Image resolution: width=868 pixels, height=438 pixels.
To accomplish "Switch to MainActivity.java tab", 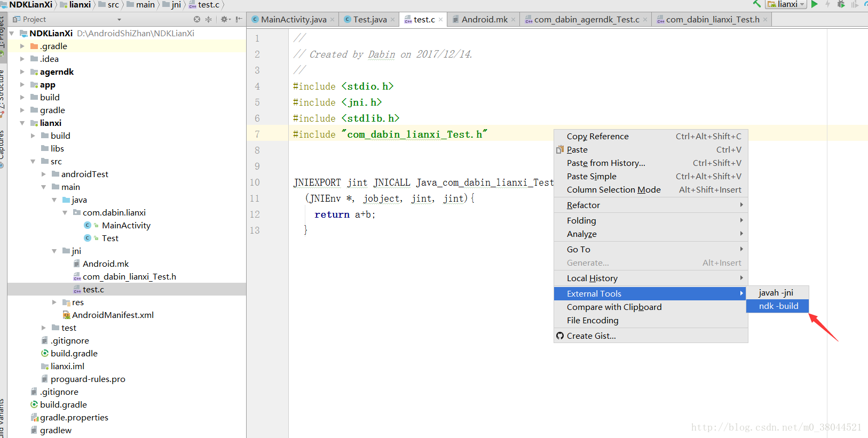I will coord(293,19).
